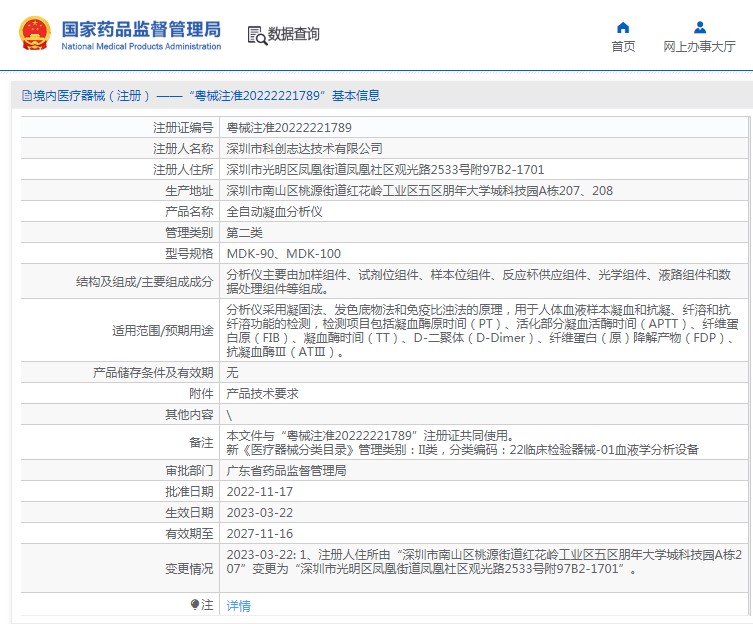The image size is (753, 624).
Task: Click the 国家药品监督管理局 site title
Action: 141,29
